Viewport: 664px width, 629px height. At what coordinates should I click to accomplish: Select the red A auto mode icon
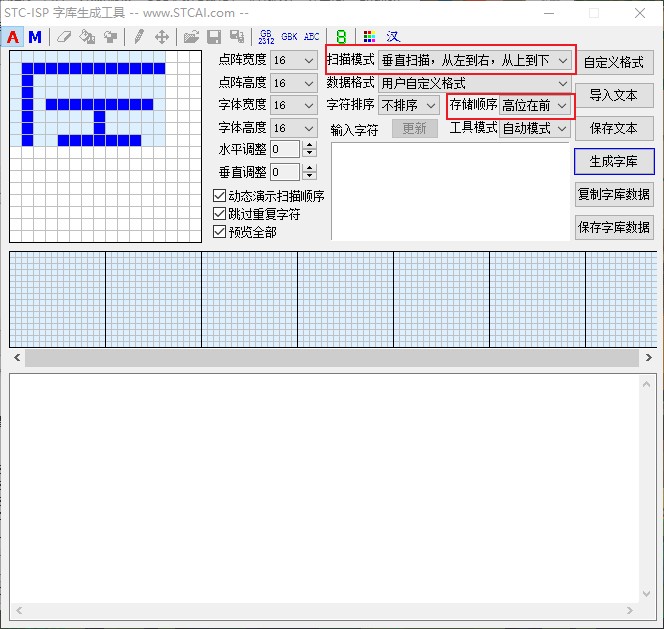13,37
